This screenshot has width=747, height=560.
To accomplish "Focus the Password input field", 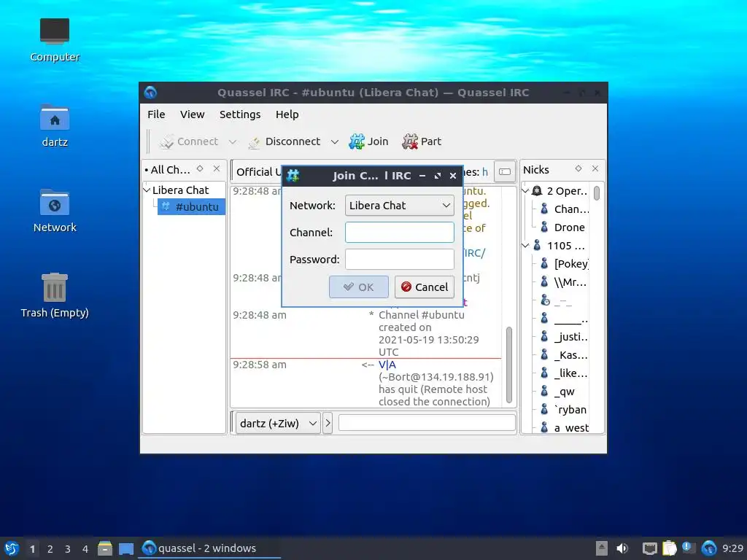I will tap(399, 260).
